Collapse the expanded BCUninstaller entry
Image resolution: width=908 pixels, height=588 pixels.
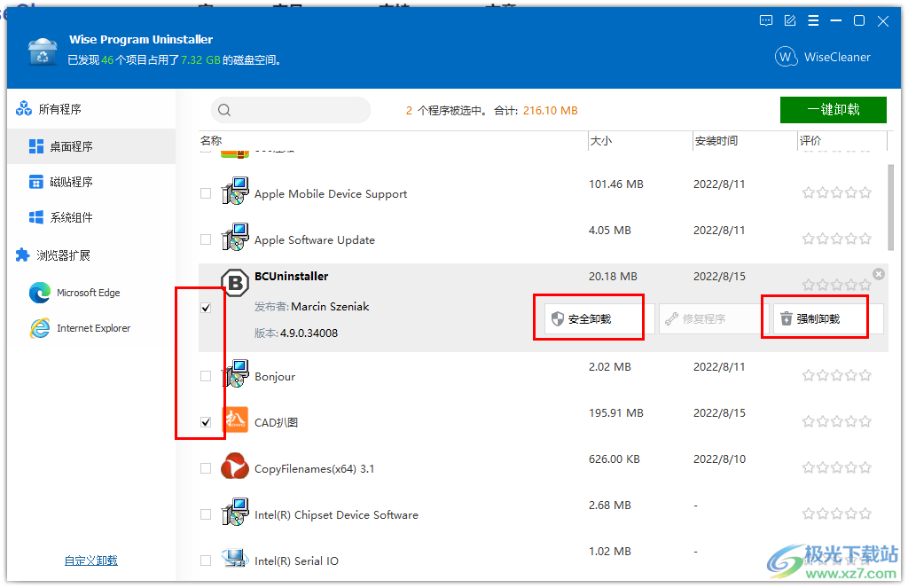pyautogui.click(x=879, y=273)
